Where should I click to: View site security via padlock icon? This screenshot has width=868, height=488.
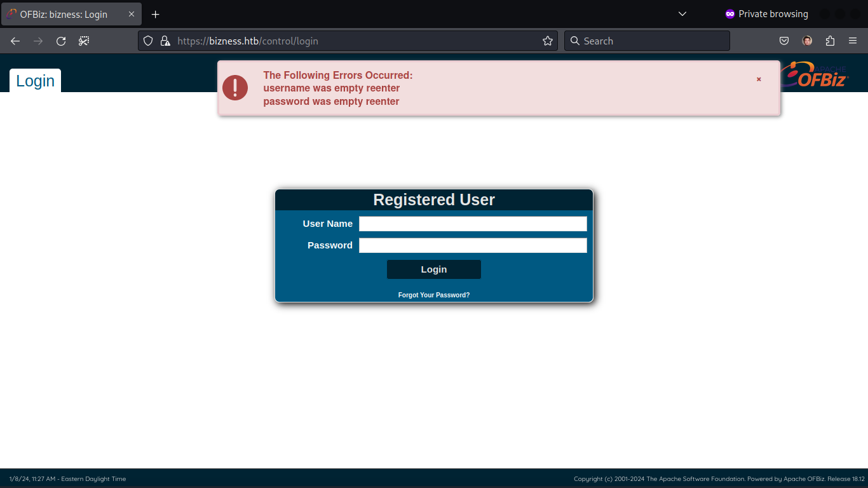tap(165, 41)
